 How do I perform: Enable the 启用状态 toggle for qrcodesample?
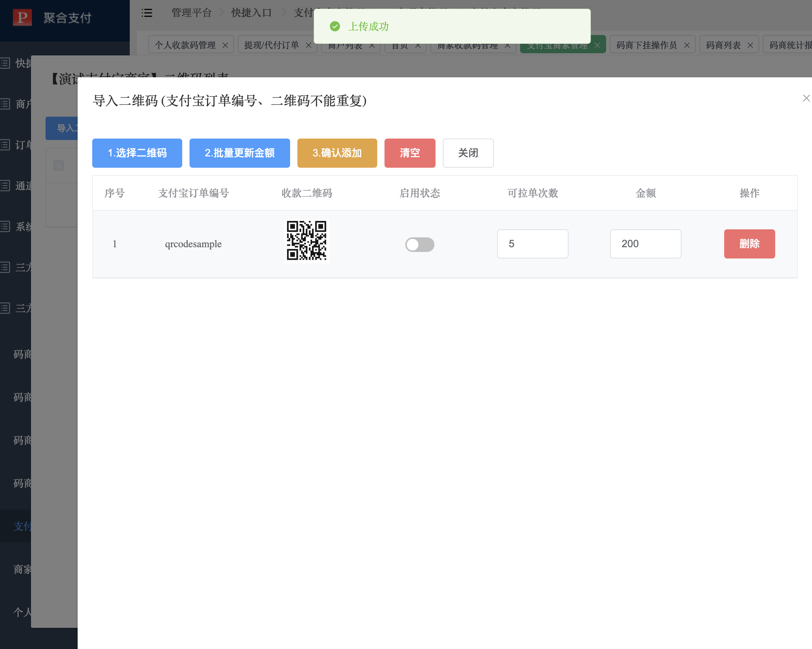tap(419, 244)
